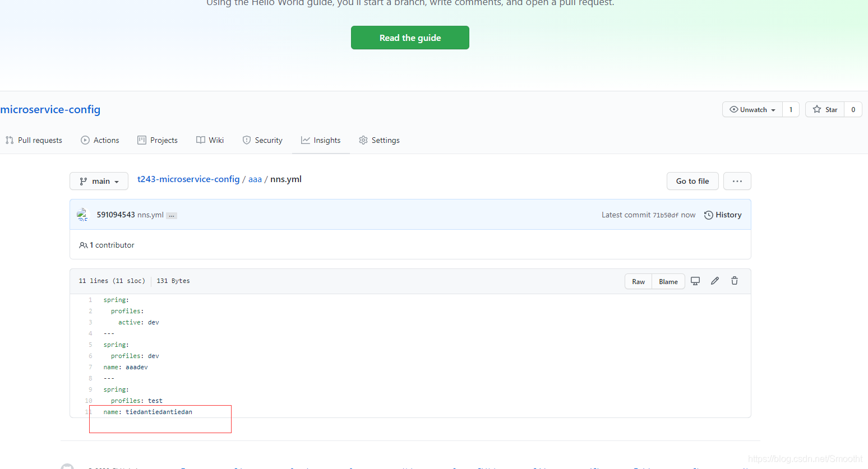Image resolution: width=868 pixels, height=469 pixels.
Task: Click the play icon on the Actions tab
Action: [x=85, y=140]
